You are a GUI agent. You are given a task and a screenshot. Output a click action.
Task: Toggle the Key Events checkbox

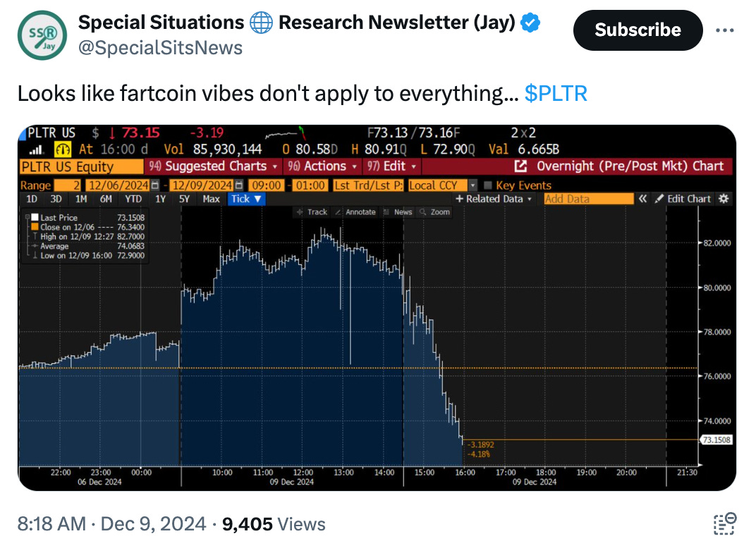[487, 186]
